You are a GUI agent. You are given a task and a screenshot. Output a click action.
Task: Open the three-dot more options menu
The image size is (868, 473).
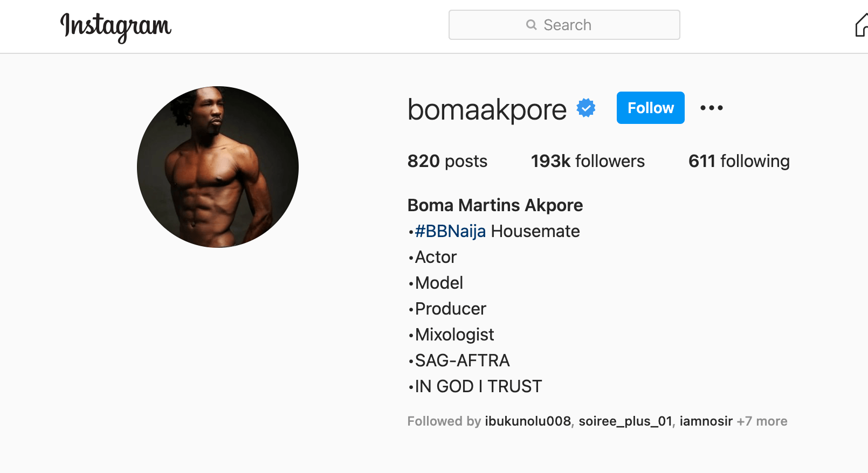coord(711,108)
